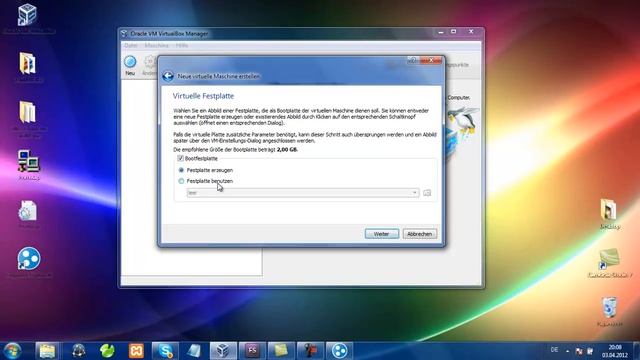
Task: Click the Neu toolbar icon in VirtualBox
Action: point(130,65)
